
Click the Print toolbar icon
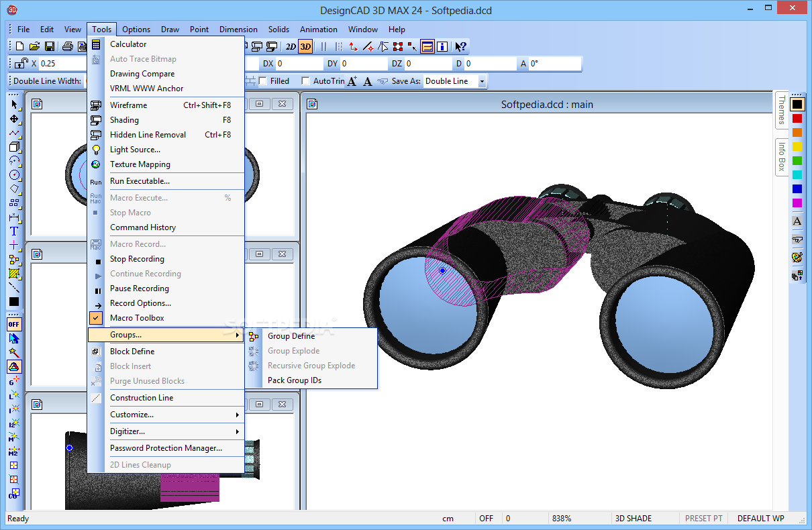67,46
